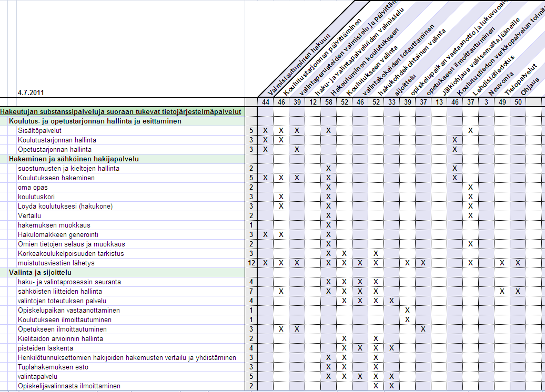Select 'Henkilötunnuksettomien hakijoiden hakemusten vertailu ja yhdistäminen' cell

coord(127,358)
